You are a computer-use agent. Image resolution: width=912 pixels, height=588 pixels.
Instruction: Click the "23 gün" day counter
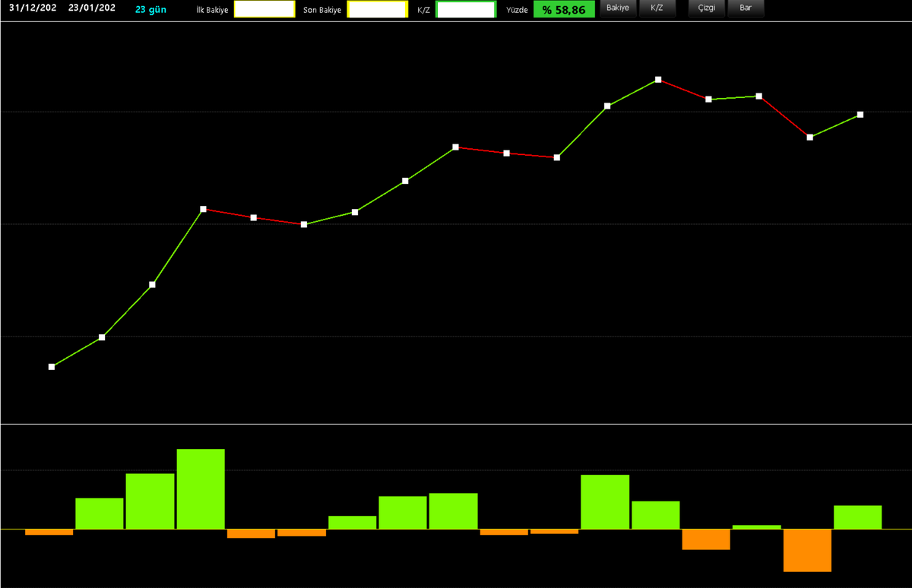pos(150,9)
